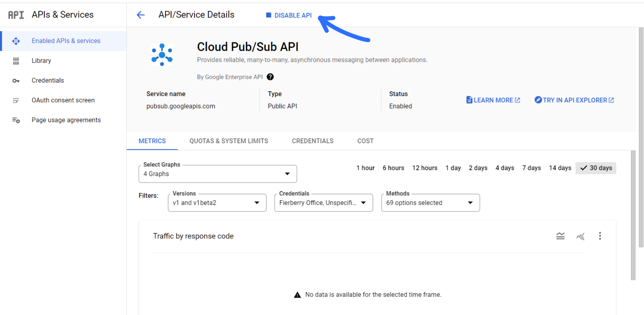
Task: Click the API Explorer compass icon
Action: [x=538, y=100]
